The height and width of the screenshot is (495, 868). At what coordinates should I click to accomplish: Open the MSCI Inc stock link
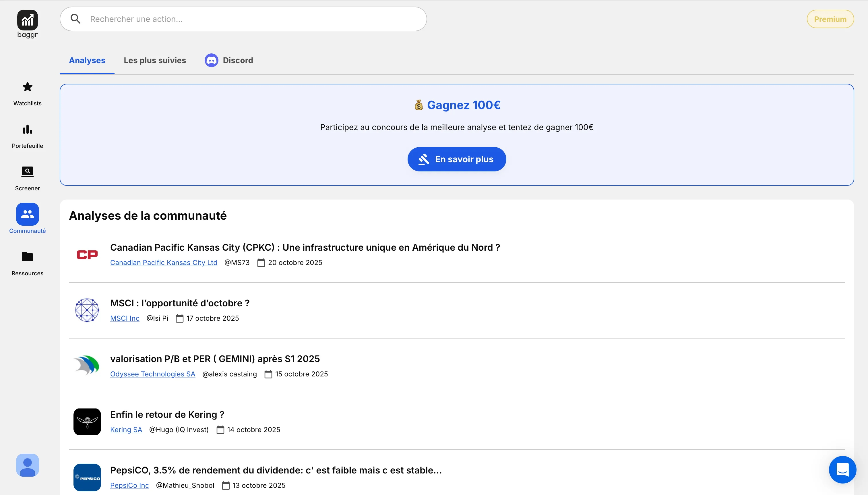click(124, 318)
